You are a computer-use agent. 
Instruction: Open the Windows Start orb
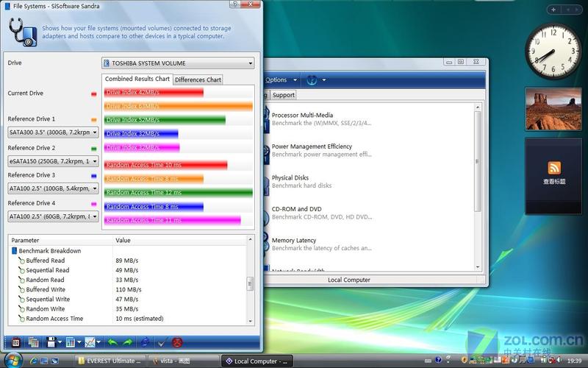(x=13, y=361)
